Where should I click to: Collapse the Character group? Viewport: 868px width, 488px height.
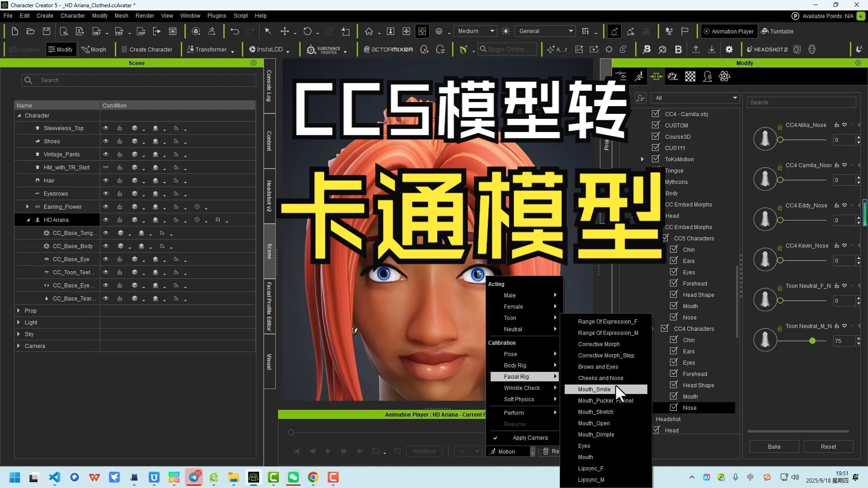(19, 116)
